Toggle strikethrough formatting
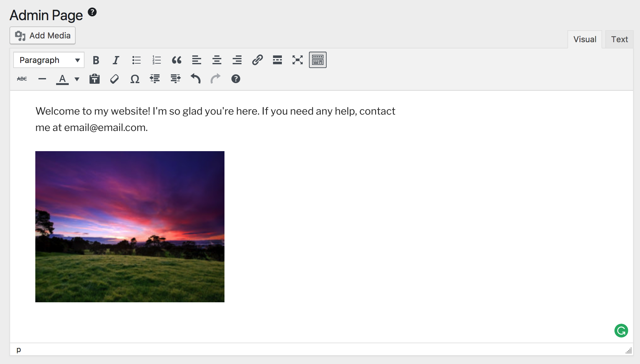The height and width of the screenshot is (364, 640). tap(22, 79)
